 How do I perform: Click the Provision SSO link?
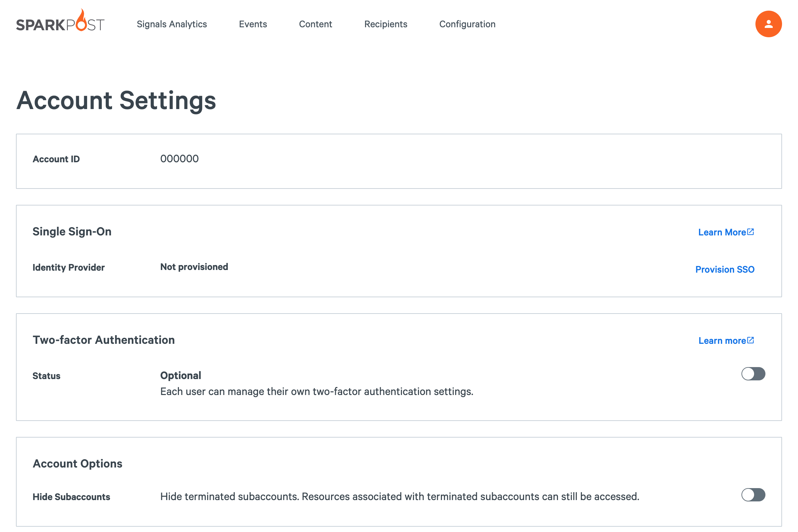(x=725, y=269)
